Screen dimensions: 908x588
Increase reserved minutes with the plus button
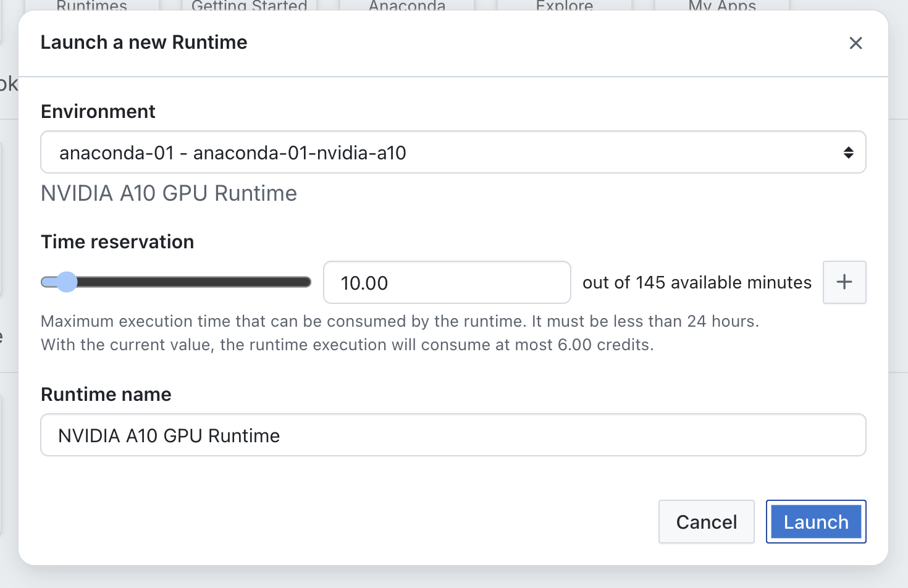pos(844,282)
